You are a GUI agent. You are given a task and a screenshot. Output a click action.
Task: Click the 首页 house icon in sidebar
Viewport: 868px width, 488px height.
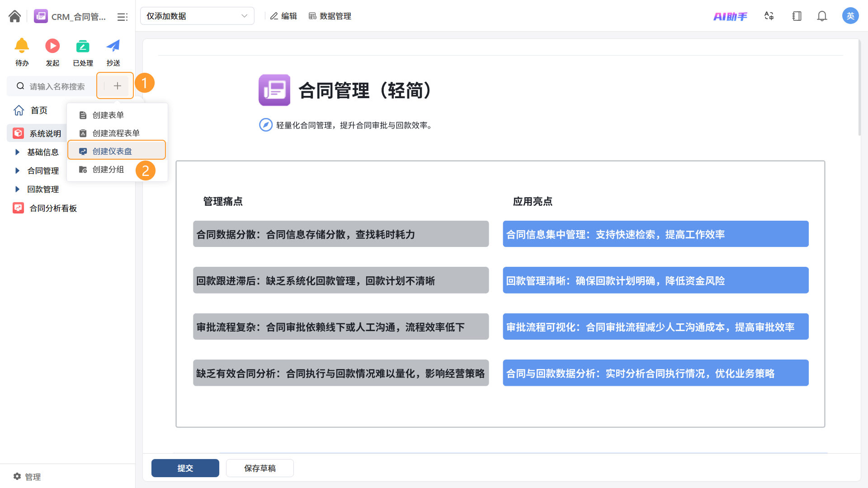tap(19, 110)
